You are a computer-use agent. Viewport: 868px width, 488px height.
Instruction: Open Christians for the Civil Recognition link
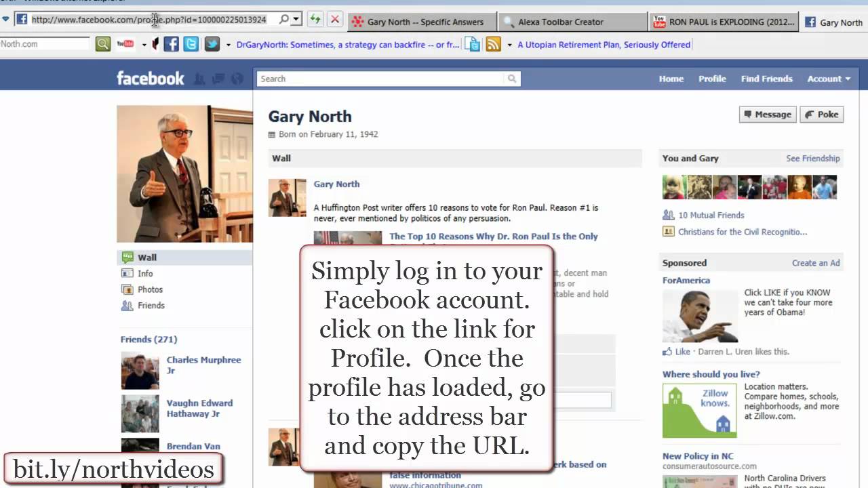pos(743,232)
